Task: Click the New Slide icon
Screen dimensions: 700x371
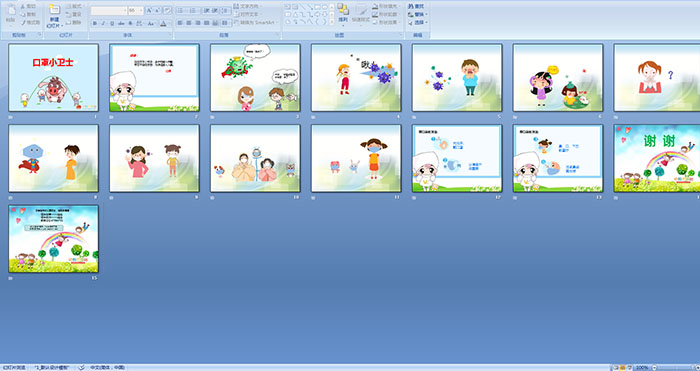Action: click(54, 16)
